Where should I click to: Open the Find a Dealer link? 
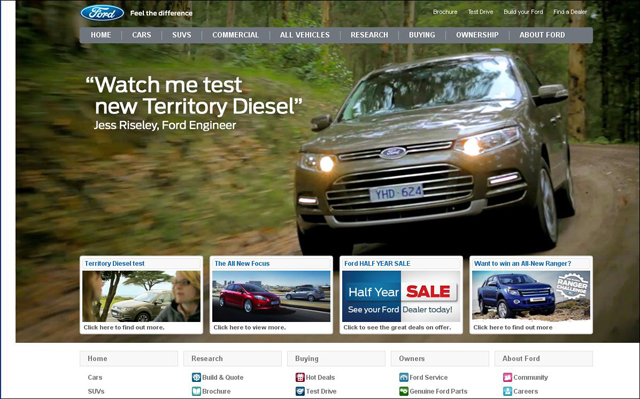(x=570, y=12)
